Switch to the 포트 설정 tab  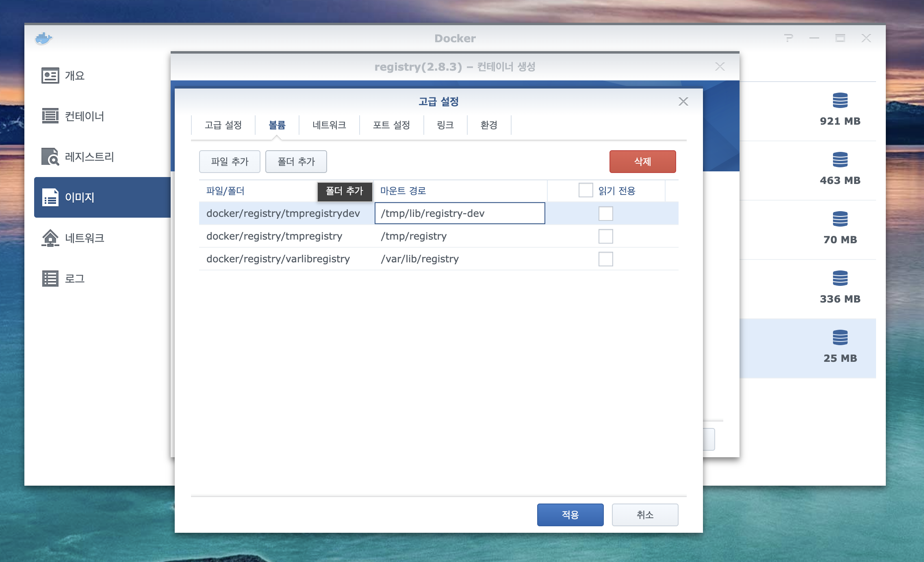point(391,125)
